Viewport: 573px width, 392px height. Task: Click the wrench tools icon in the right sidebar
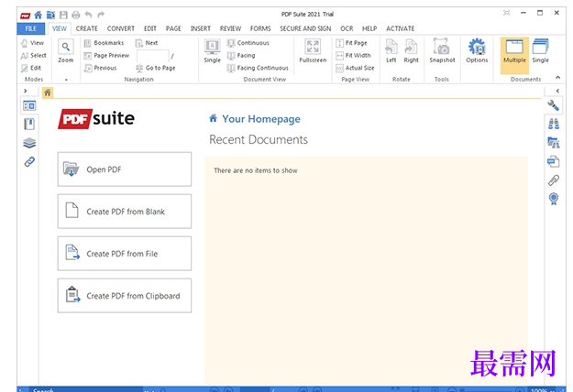click(553, 105)
